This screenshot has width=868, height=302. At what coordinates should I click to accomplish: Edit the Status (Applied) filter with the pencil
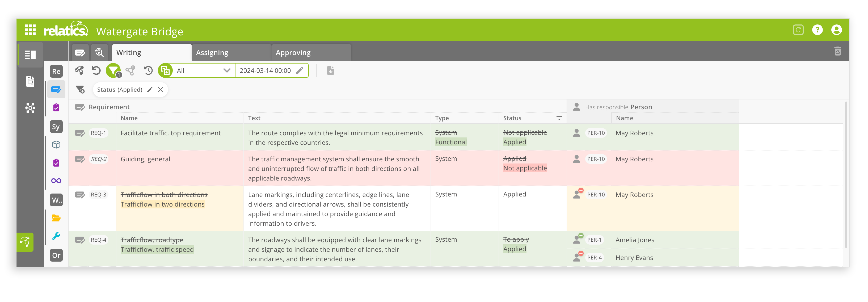(150, 89)
